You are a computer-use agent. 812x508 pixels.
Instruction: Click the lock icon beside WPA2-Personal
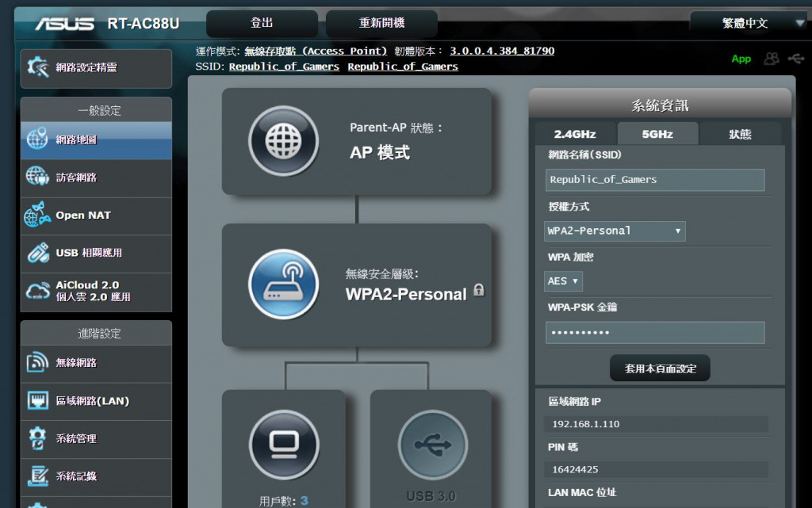(479, 290)
